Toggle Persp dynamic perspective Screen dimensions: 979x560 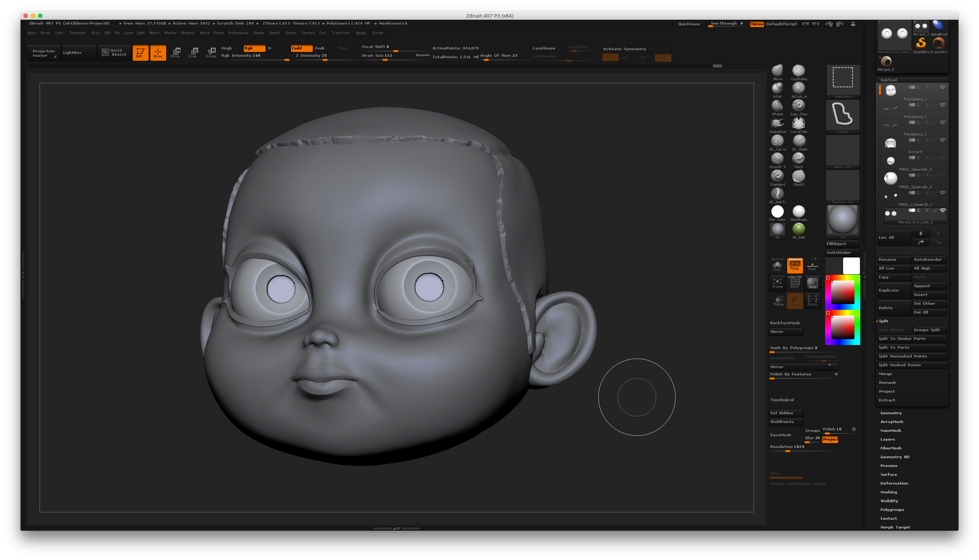click(x=794, y=266)
